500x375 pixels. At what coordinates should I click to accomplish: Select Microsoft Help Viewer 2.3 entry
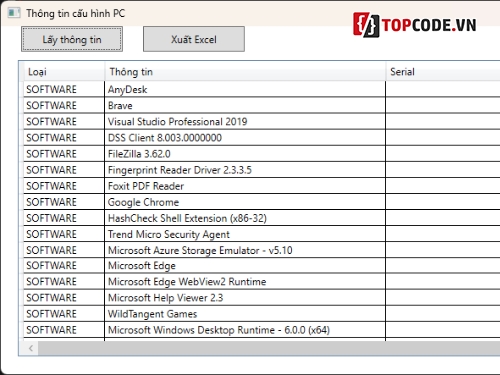(x=245, y=298)
